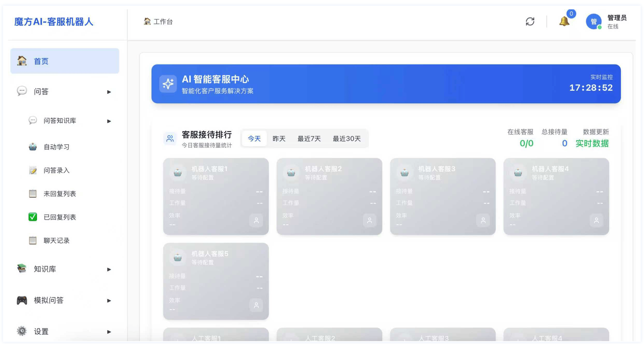
Task: Switch to the 昨天 tab
Action: click(x=279, y=139)
